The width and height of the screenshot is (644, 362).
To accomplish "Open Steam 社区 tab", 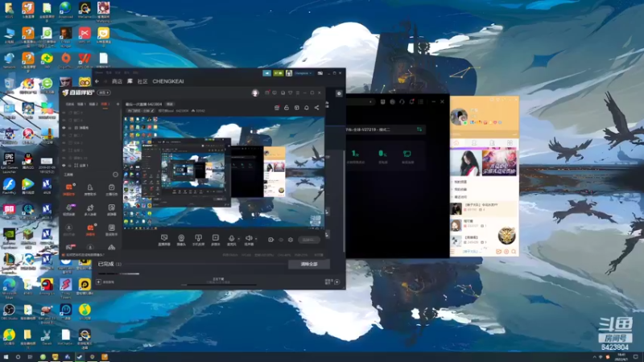I will [142, 81].
